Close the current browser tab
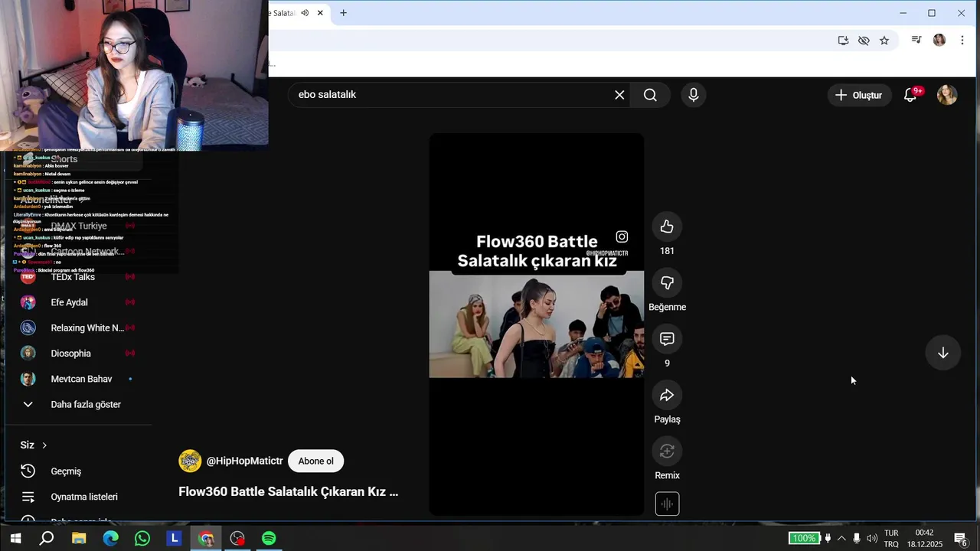The height and width of the screenshot is (551, 980). coord(320,13)
